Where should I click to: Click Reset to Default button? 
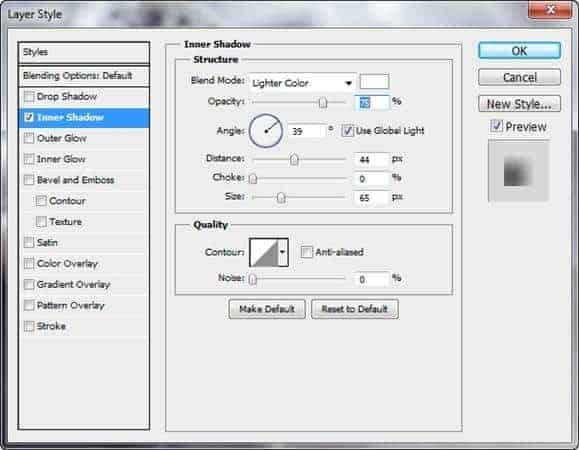(354, 309)
